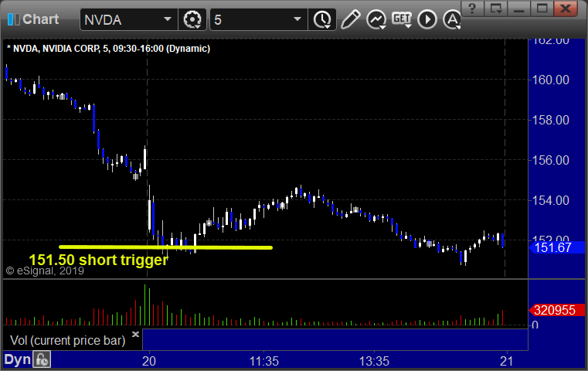Click the NVDA chart title text

click(x=108, y=49)
